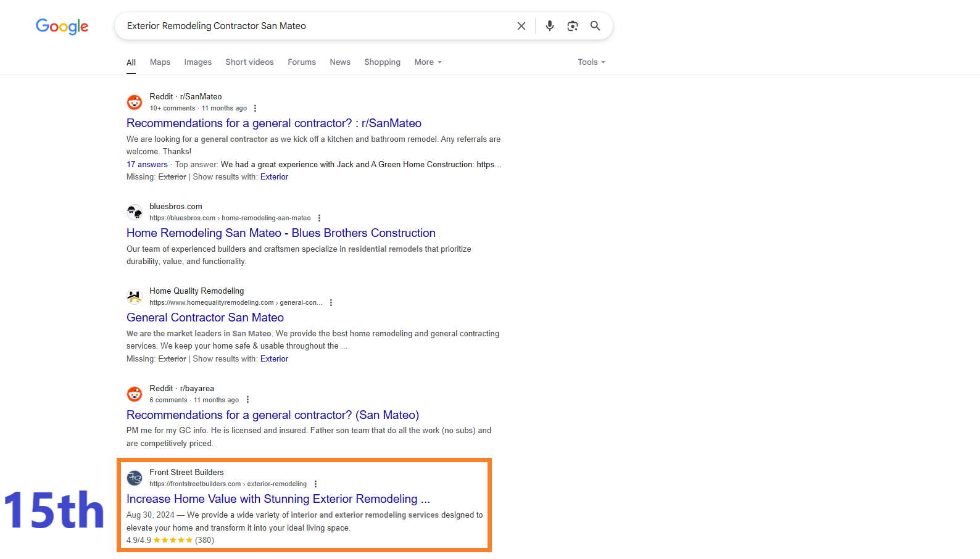Open 'Recommendations for a general contractor? : r/SanMateo'

coord(274,123)
